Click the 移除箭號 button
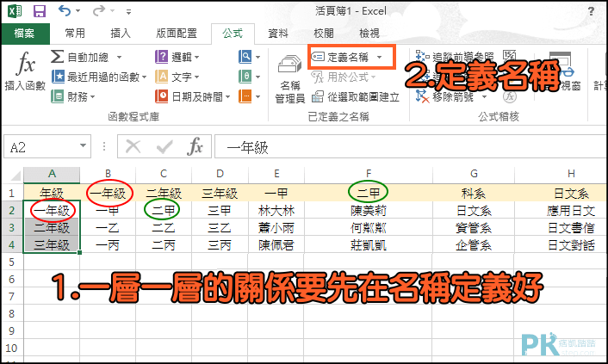 pyautogui.click(x=444, y=96)
